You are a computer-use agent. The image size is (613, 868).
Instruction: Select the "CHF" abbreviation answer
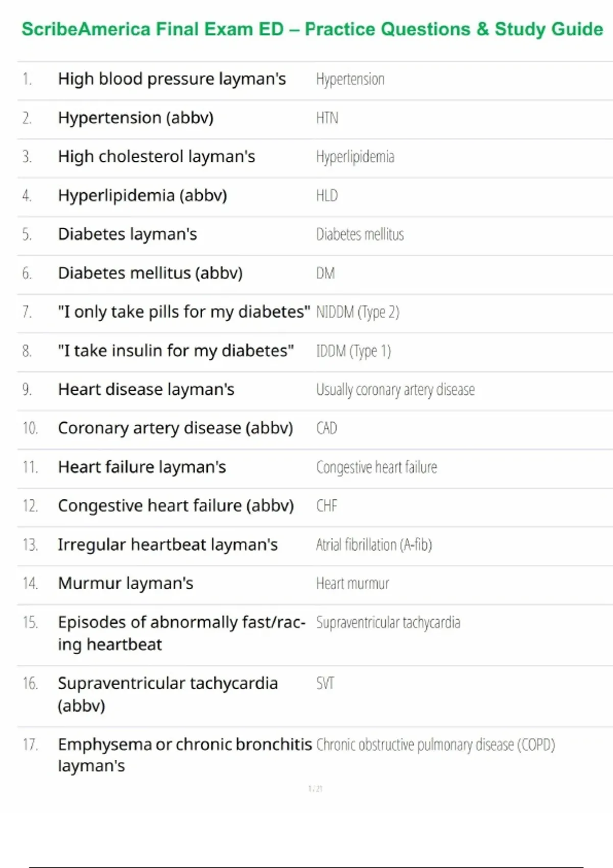point(326,505)
